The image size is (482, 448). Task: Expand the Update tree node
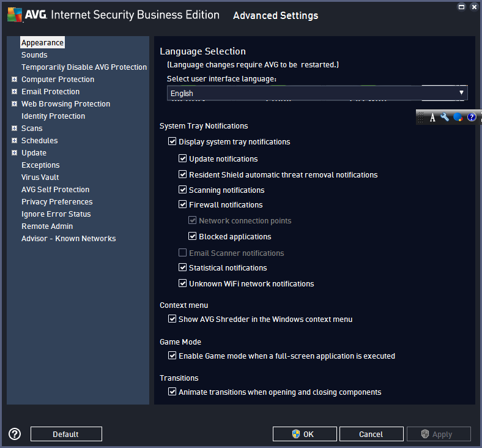tap(15, 153)
